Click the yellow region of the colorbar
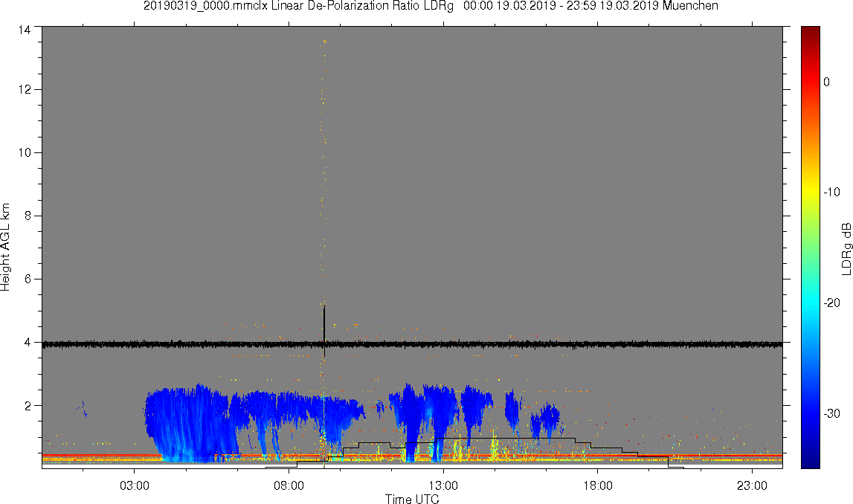853x504 pixels. 810,190
